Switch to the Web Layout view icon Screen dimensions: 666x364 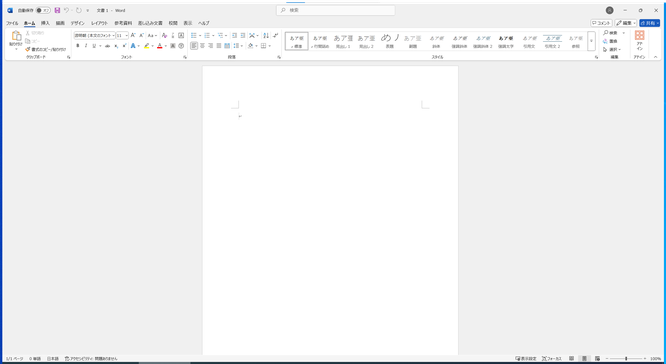pyautogui.click(x=598, y=359)
